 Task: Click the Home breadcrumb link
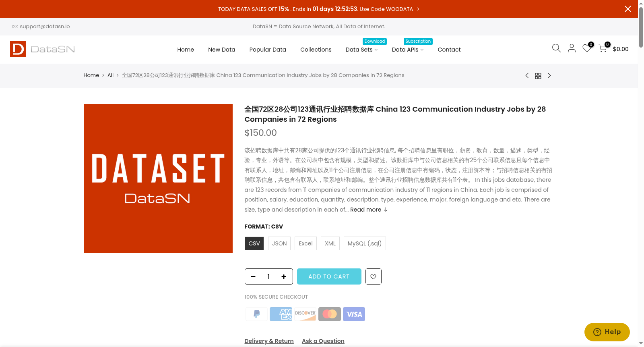coord(91,75)
